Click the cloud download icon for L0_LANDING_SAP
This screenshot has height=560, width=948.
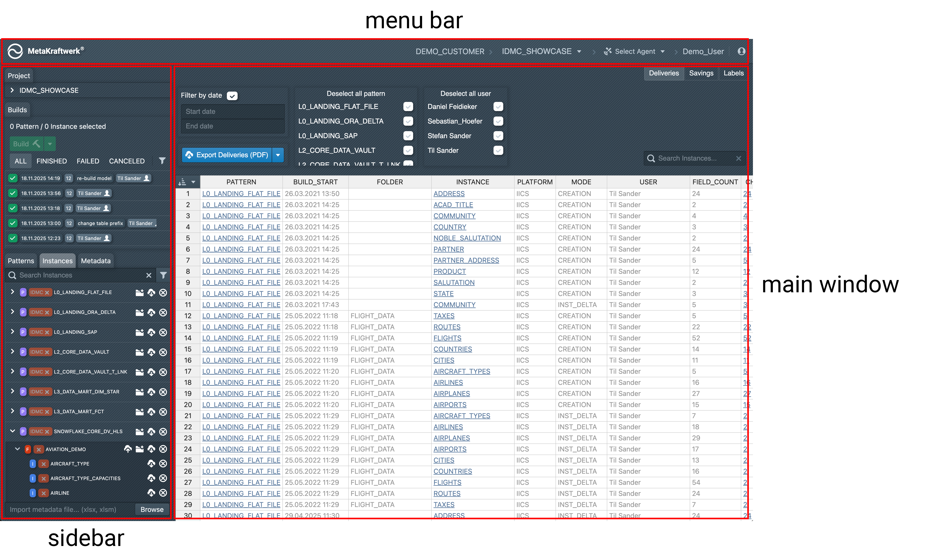[x=151, y=332]
